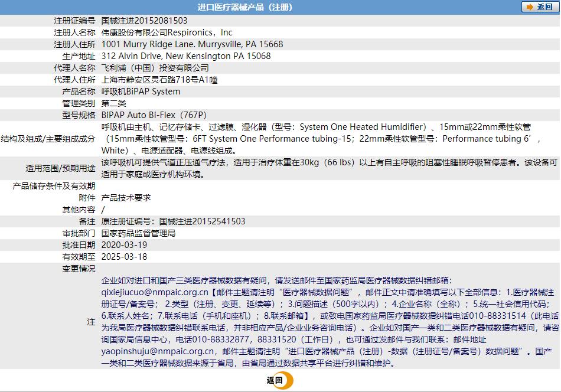561x392 pixels.
Task: Click the orange arrow icon in top 返回 button
Action: (530, 7)
